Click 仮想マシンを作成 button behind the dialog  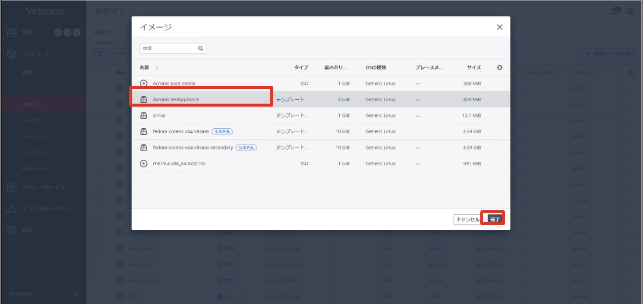click(x=608, y=53)
